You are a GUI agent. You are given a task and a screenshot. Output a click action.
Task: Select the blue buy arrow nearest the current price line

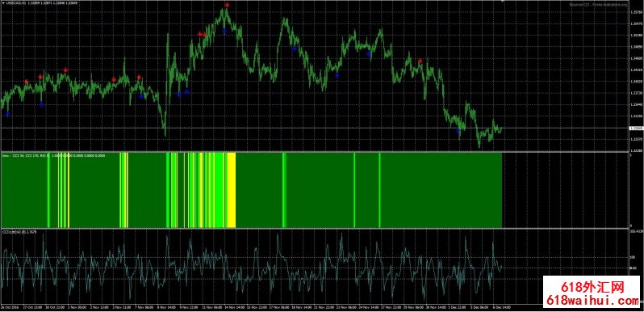coord(458,131)
